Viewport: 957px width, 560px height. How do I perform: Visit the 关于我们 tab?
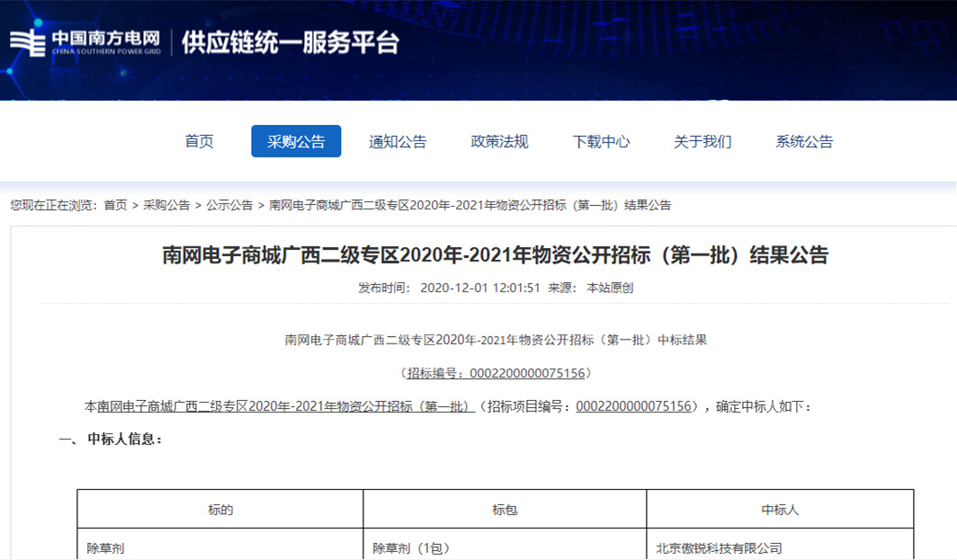(x=702, y=141)
